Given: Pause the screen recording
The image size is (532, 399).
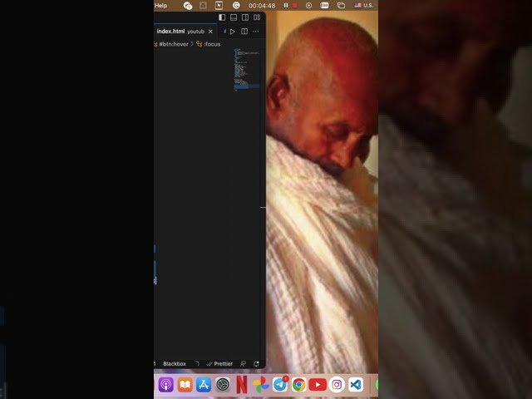Looking at the screenshot, I should (x=286, y=6).
